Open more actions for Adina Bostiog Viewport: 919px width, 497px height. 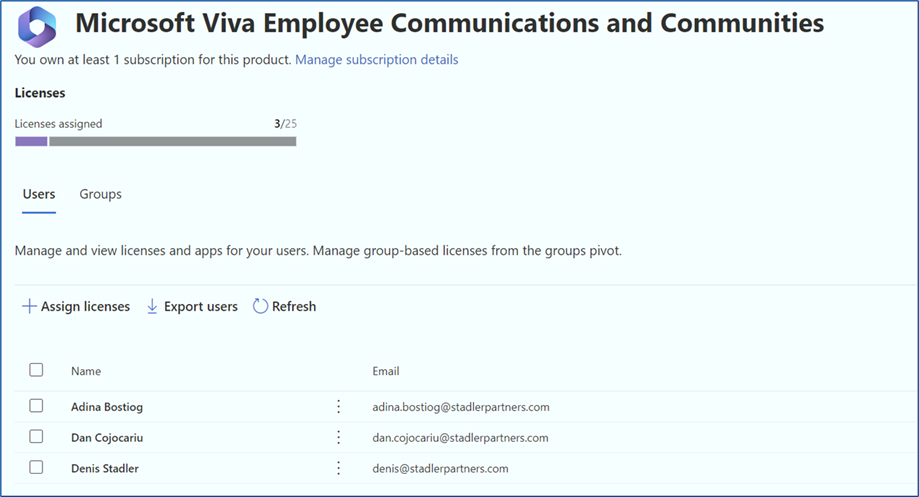(x=338, y=407)
